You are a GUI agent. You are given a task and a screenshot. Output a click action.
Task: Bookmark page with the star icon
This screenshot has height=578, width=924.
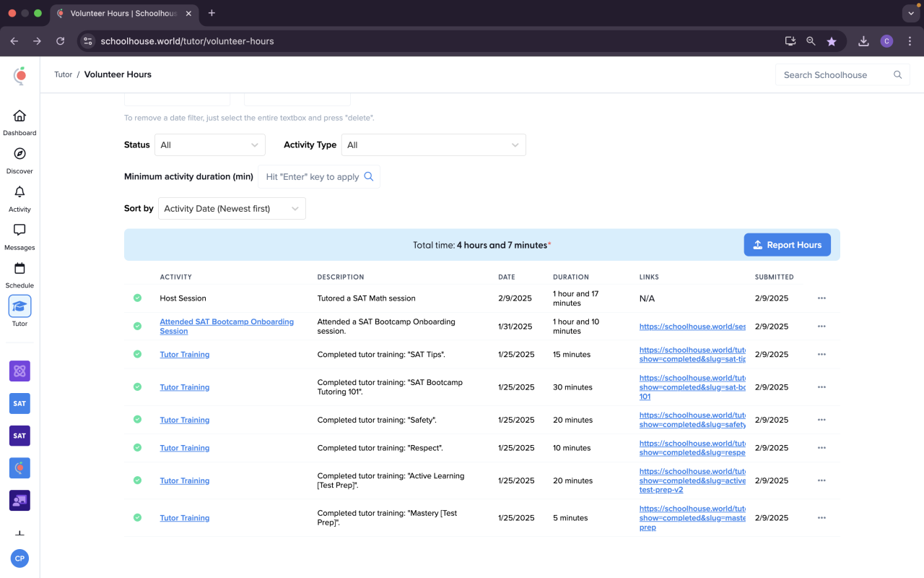click(832, 41)
